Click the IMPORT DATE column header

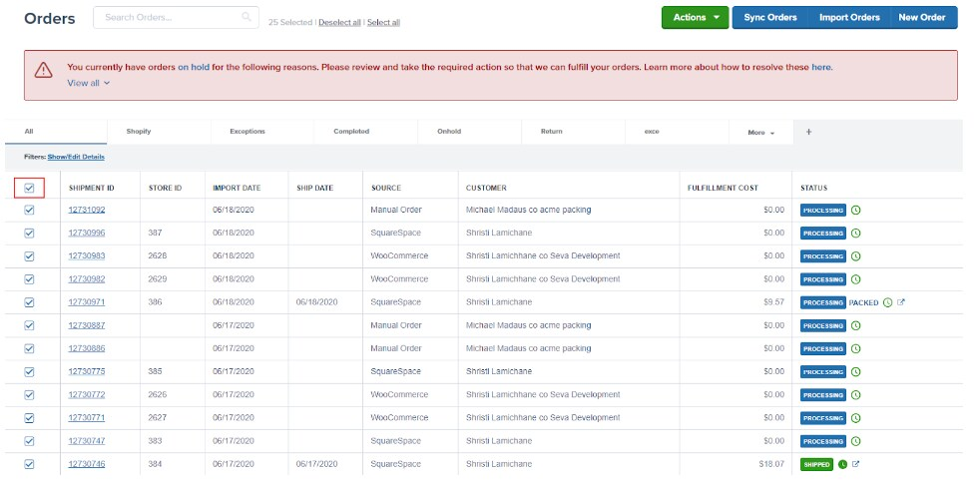237,188
